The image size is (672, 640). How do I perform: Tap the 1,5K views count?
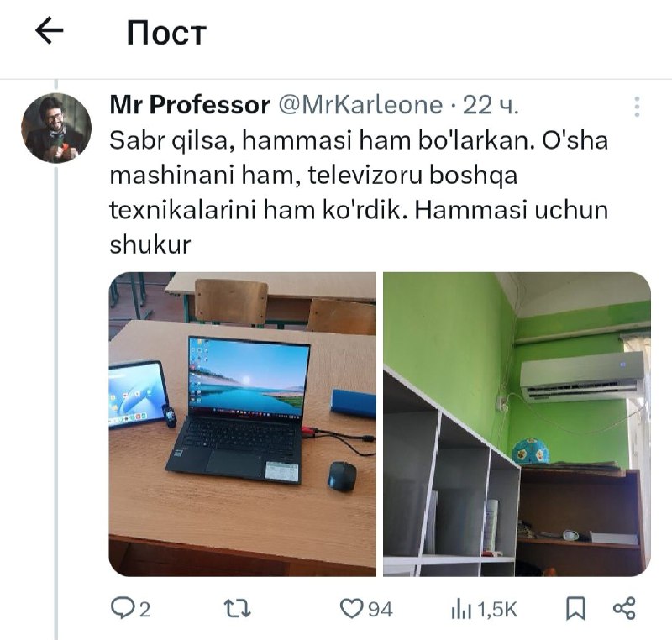497,609
